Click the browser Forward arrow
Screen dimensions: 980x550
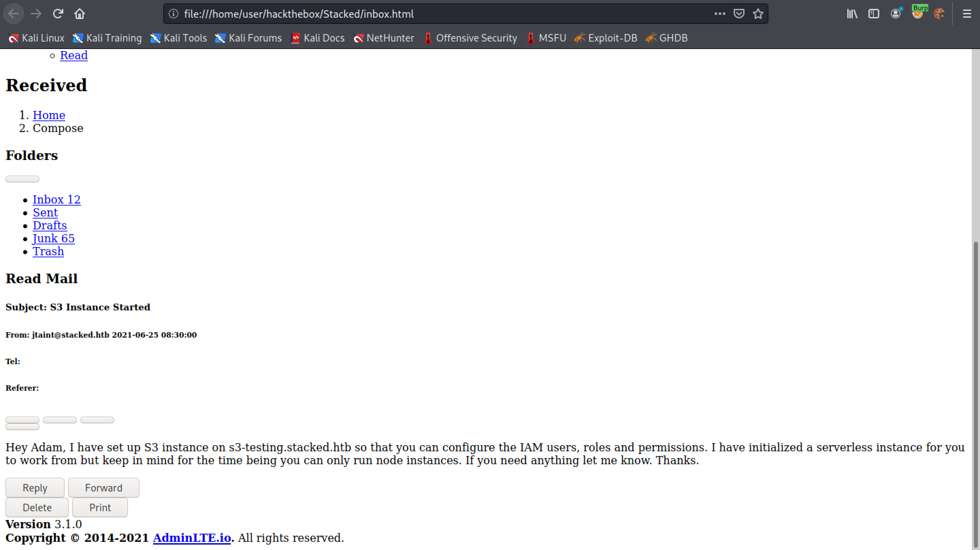coord(36,14)
